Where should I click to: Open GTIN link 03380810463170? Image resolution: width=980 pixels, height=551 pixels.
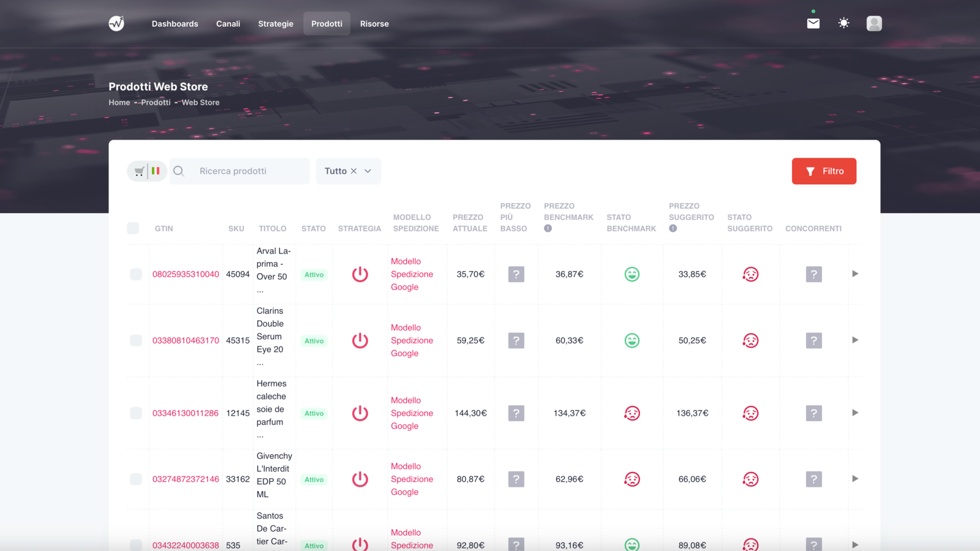186,340
